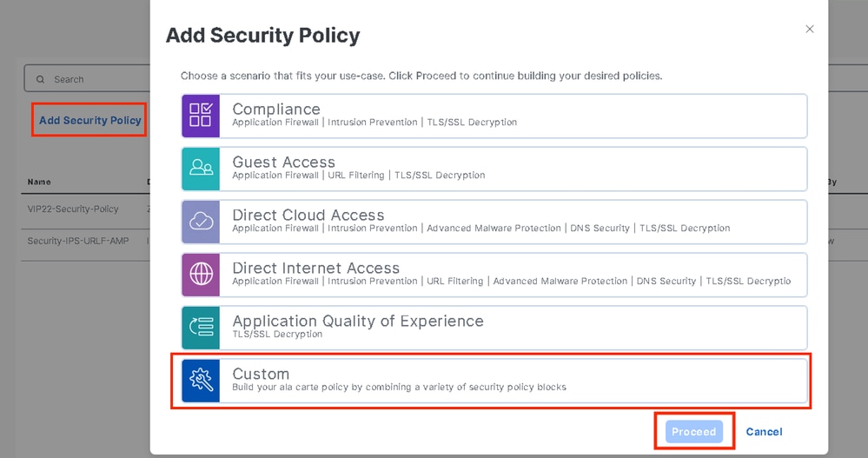Focus the Search input field

click(87, 78)
